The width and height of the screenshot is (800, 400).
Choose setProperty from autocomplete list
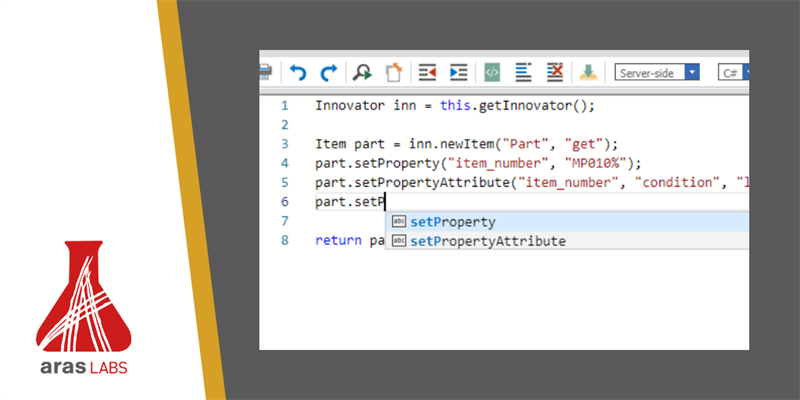coord(567,222)
